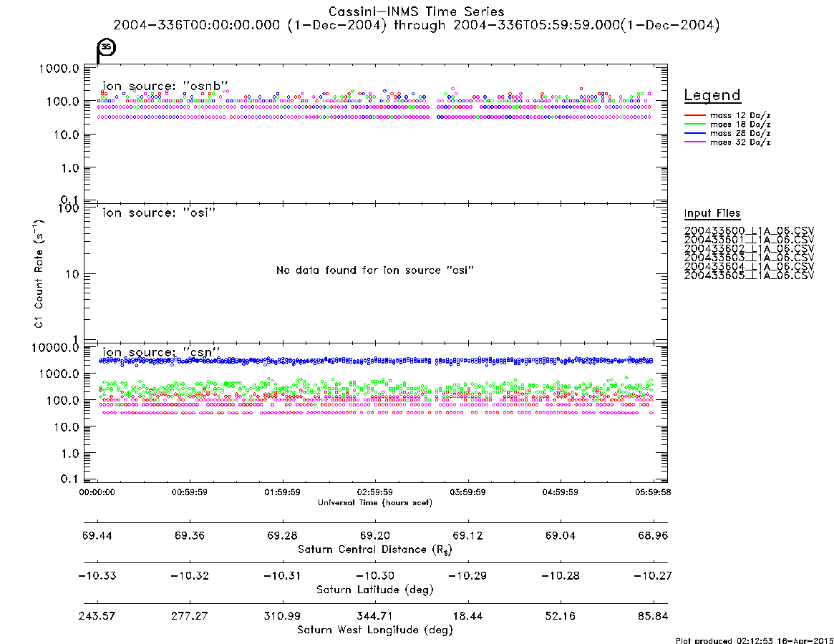Select file 200433603_L1A_06.CSV
834x644 pixels.
(x=749, y=258)
